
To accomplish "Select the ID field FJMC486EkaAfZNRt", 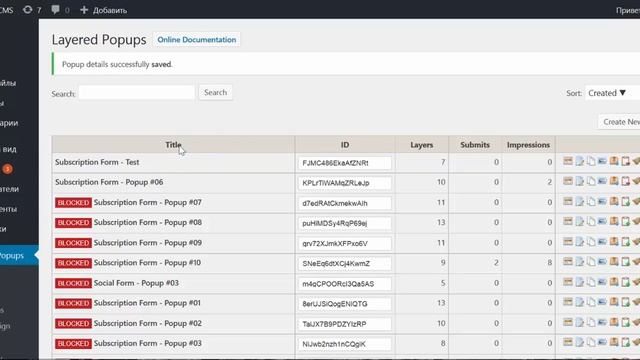I will click(x=344, y=163).
